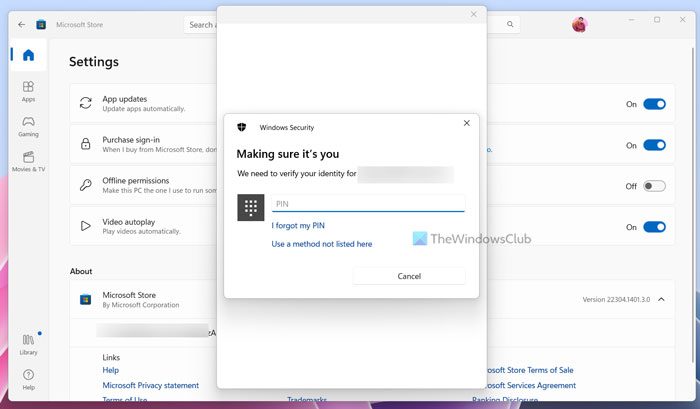The height and width of the screenshot is (409, 700).
Task: Open the Library in sidebar
Action: point(28,343)
